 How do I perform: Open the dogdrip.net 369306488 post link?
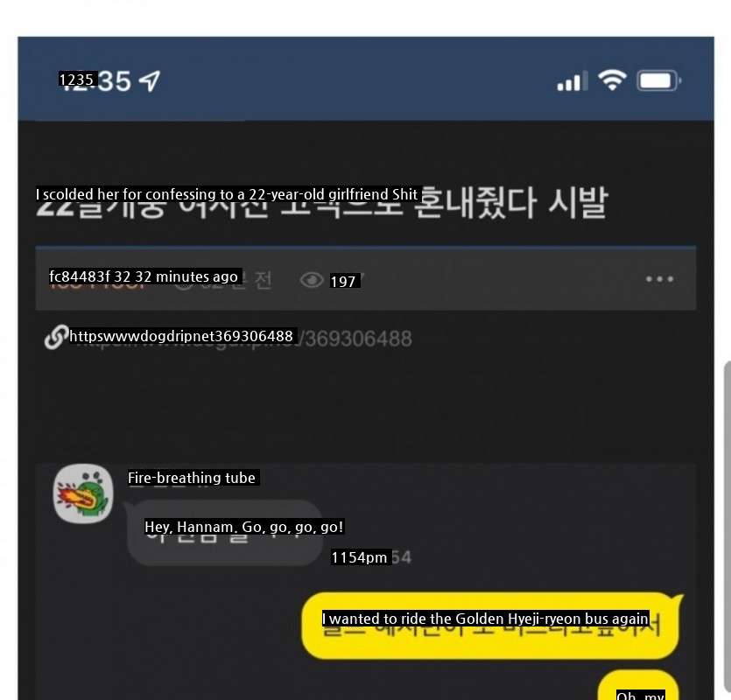pos(241,338)
